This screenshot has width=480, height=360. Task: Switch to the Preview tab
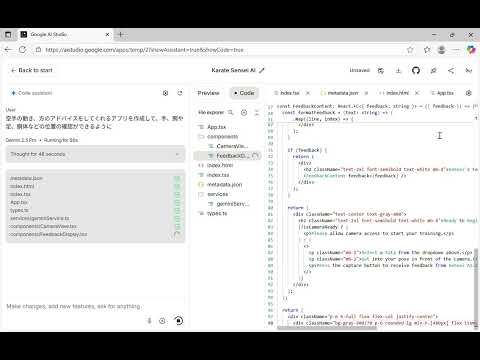click(x=208, y=93)
